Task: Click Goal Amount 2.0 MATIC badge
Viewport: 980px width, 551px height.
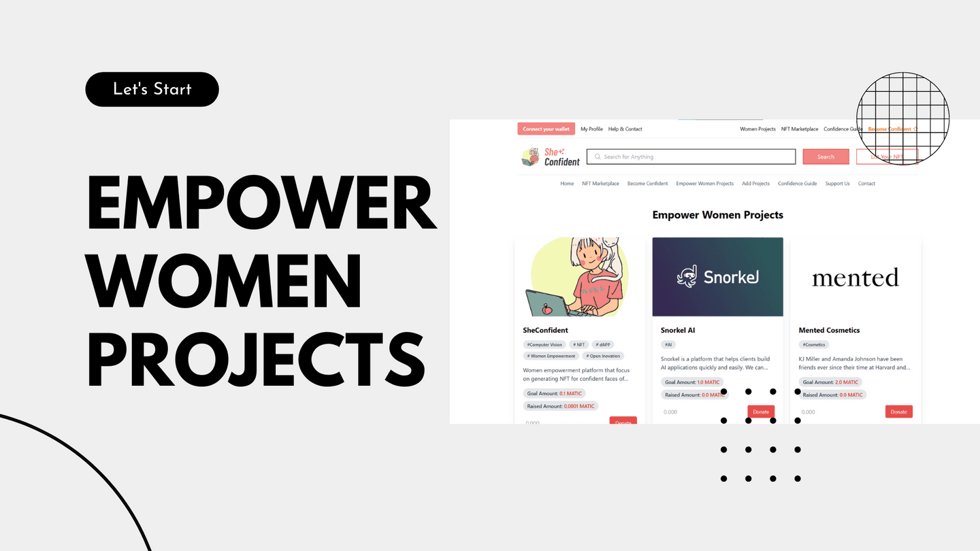Action: coord(830,382)
